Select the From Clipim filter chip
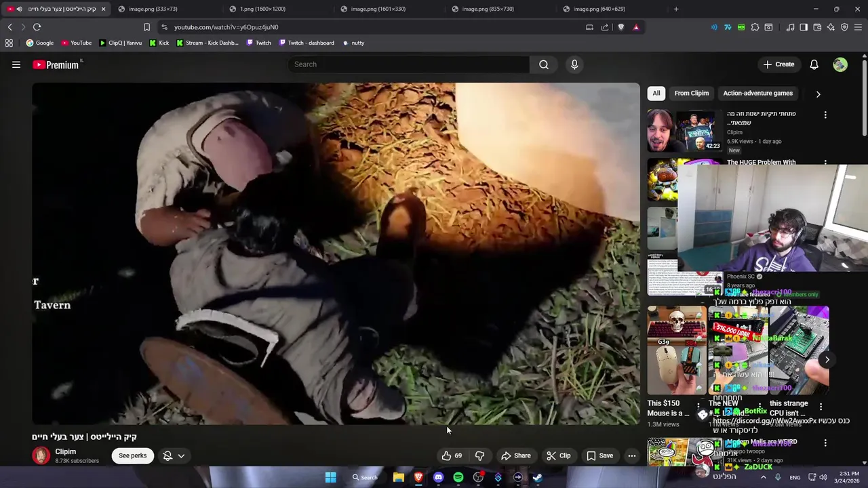 tap(692, 94)
